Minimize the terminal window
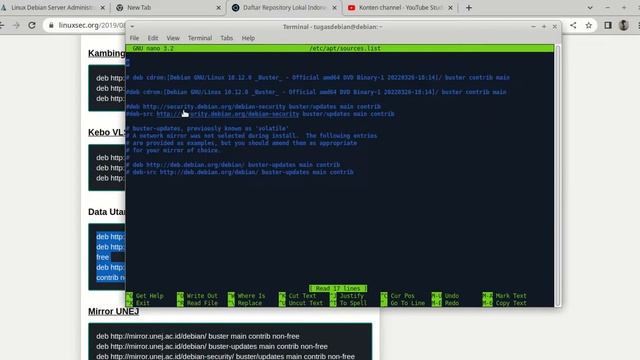Viewport: 640px width, 360px height. (533, 27)
